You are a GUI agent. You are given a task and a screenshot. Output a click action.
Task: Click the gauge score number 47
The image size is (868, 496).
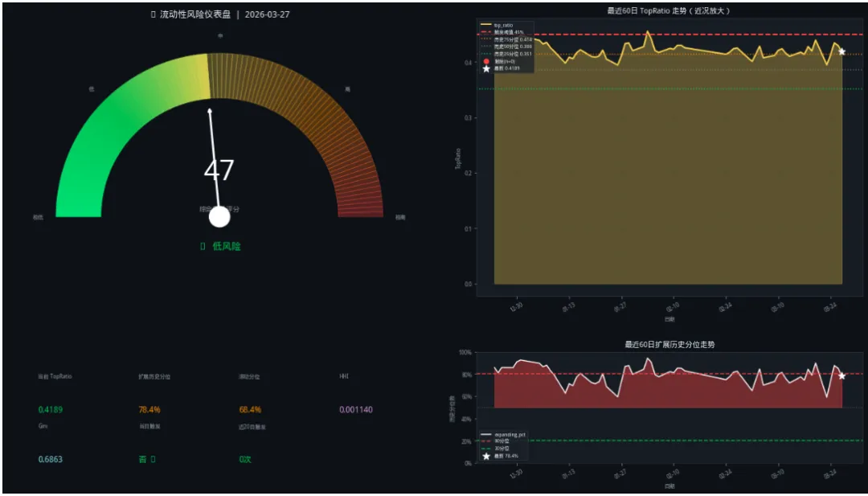point(219,170)
